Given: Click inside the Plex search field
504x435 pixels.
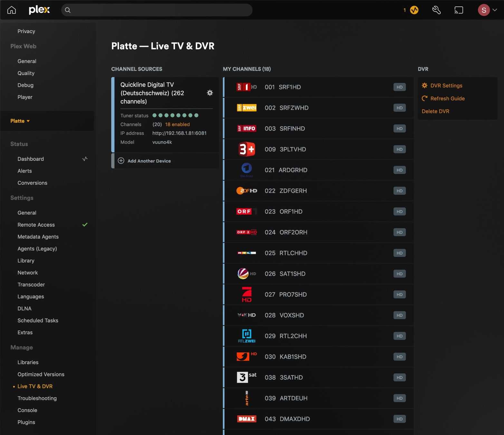Looking at the screenshot, I should click(x=157, y=10).
